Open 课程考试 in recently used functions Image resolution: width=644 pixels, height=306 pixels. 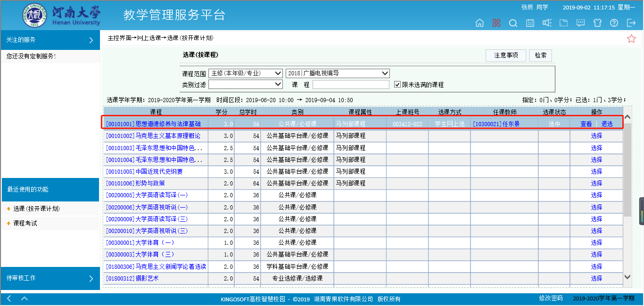click(x=25, y=223)
